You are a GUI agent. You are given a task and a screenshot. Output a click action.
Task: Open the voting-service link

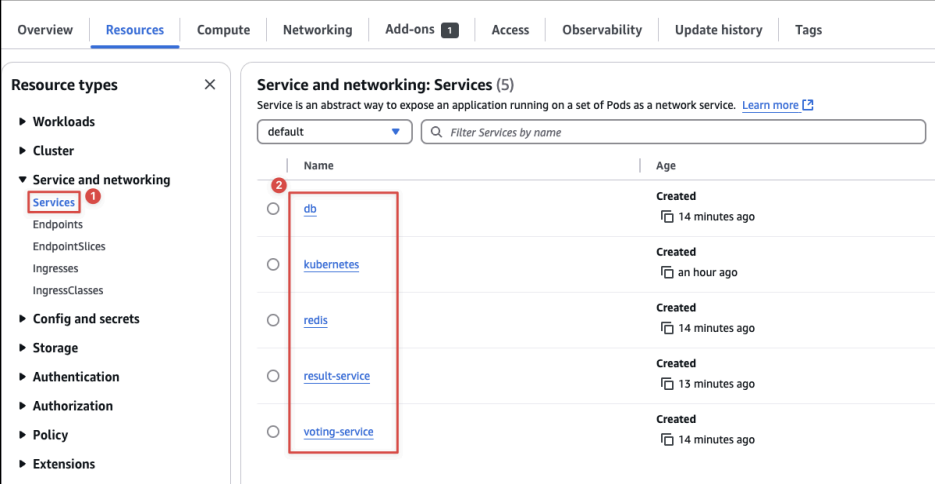[339, 432]
